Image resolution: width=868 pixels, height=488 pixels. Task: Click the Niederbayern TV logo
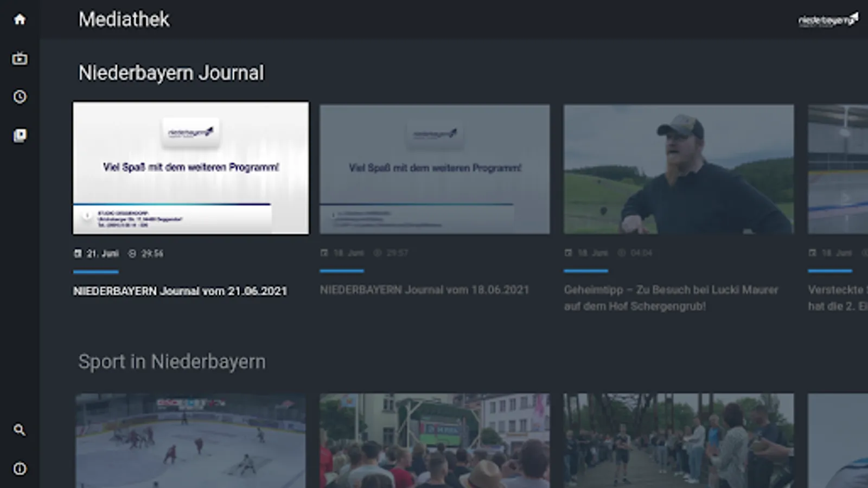click(828, 20)
